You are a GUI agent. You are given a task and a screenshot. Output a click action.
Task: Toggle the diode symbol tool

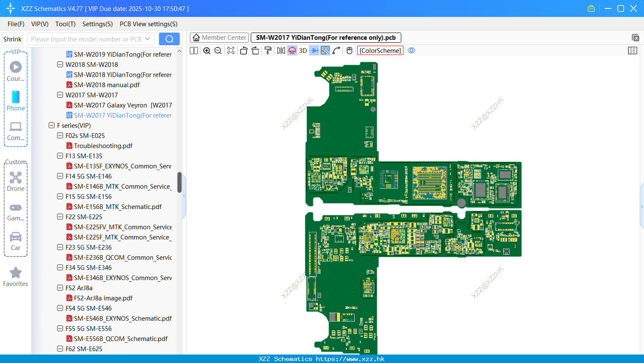point(314,50)
